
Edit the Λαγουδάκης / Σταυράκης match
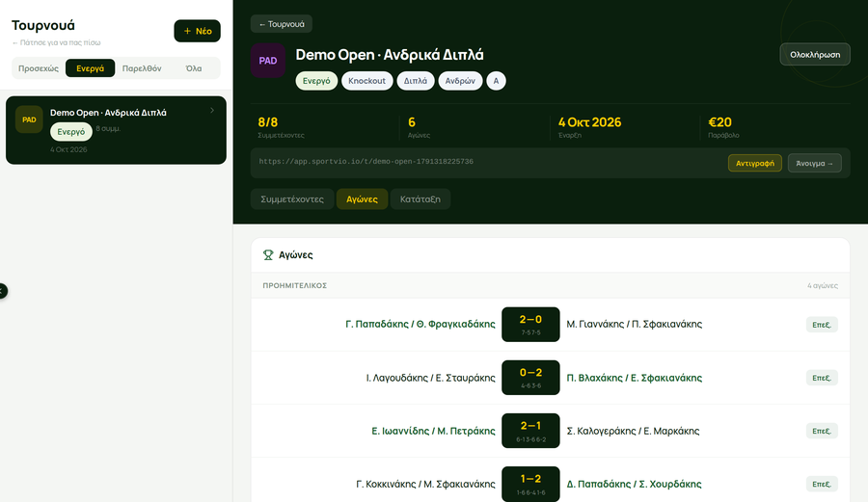click(822, 378)
